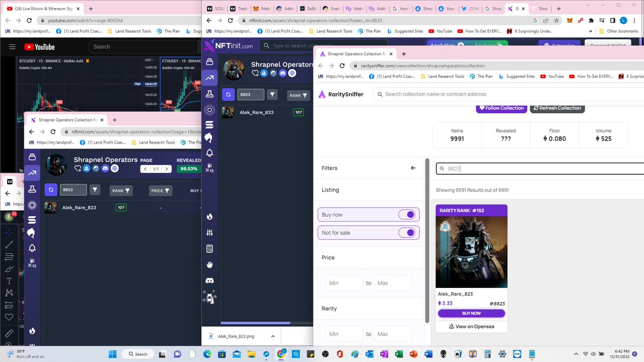
Task: Select TradingView brush drawing tool
Action: (9, 269)
